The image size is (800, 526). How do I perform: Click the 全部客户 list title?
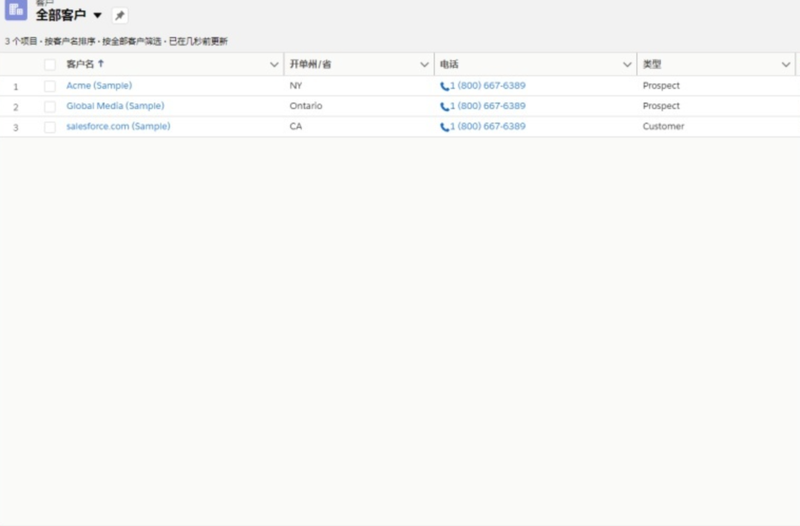pyautogui.click(x=61, y=15)
